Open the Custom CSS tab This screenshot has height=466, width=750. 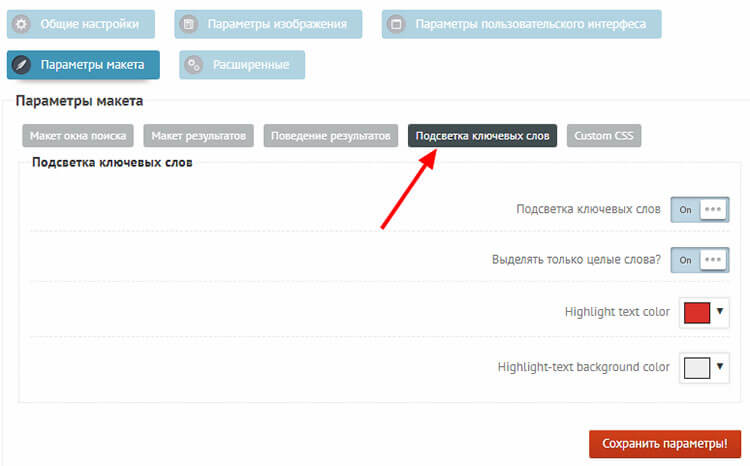click(x=604, y=136)
